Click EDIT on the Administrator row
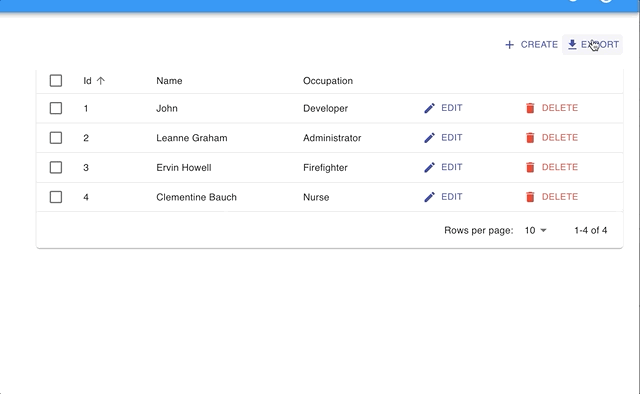Viewport: 640px width, 394px height. (x=443, y=138)
